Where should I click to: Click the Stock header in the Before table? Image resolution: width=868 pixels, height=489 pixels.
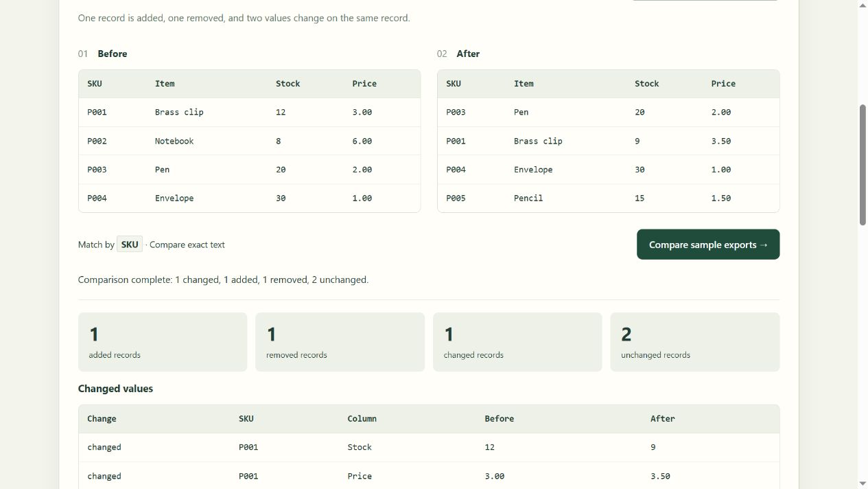(x=288, y=84)
